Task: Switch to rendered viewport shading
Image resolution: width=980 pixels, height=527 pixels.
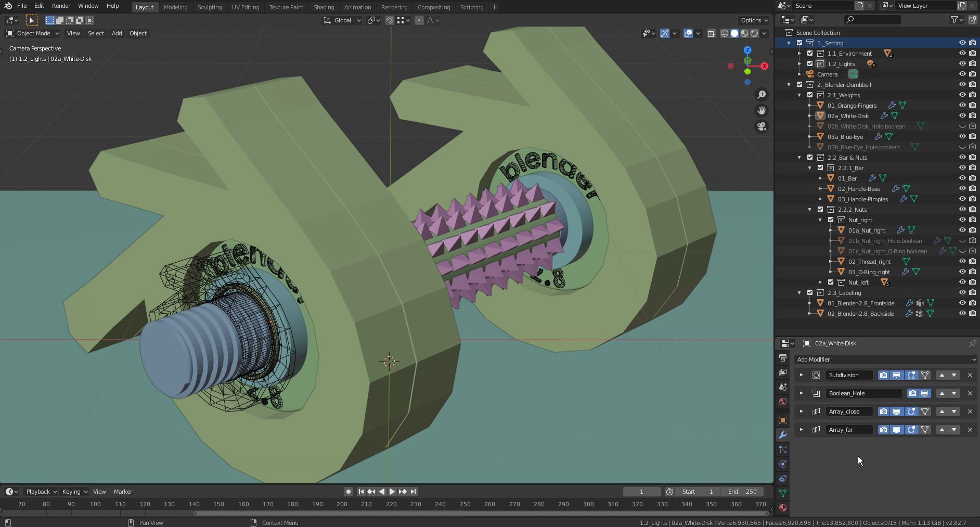Action: (754, 33)
